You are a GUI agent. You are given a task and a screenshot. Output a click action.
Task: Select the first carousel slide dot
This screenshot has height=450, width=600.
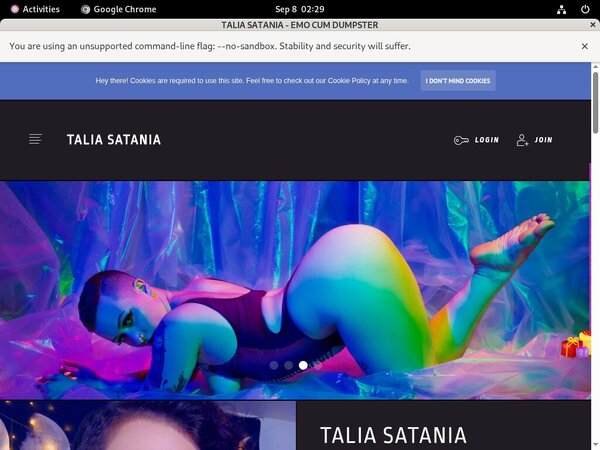pyautogui.click(x=274, y=366)
